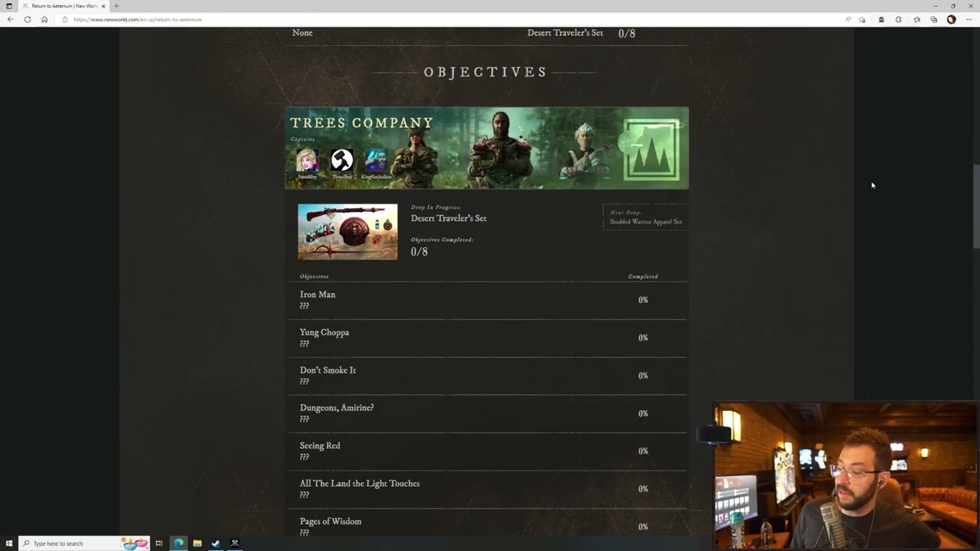
Task: Click the Desert Traveler's Set drop name
Action: click(449, 218)
